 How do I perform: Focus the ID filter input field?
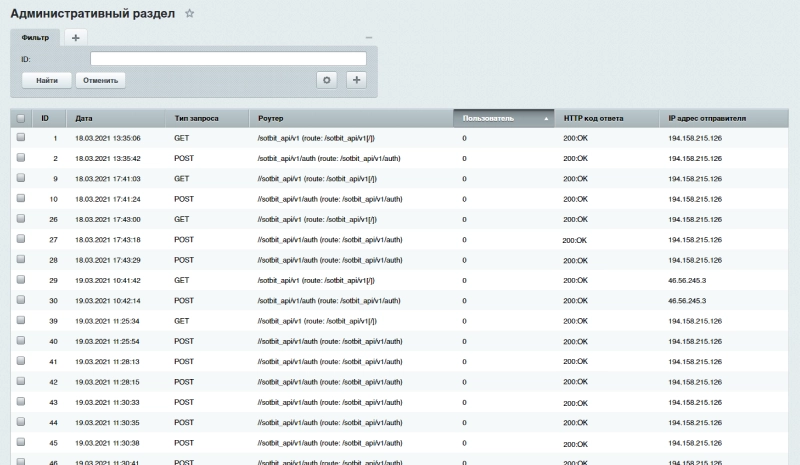point(228,59)
